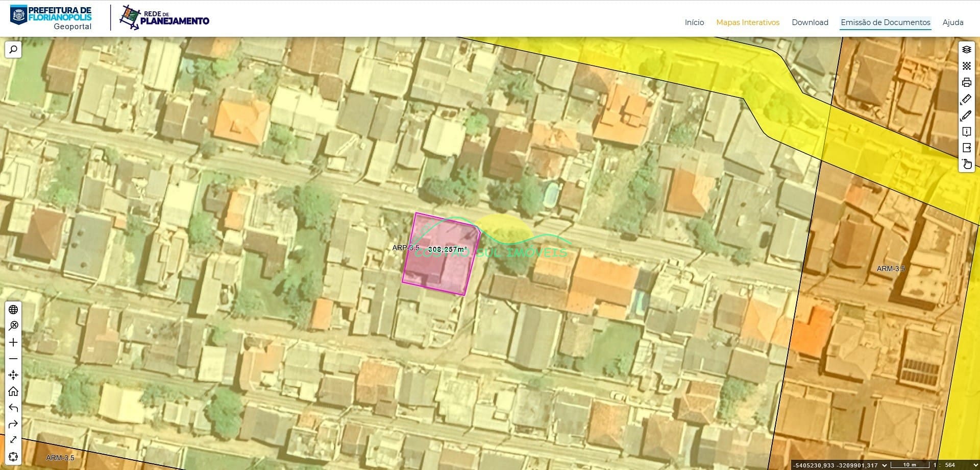The image size is (980, 470).
Task: Select the ruler measurement tool
Action: [x=966, y=99]
